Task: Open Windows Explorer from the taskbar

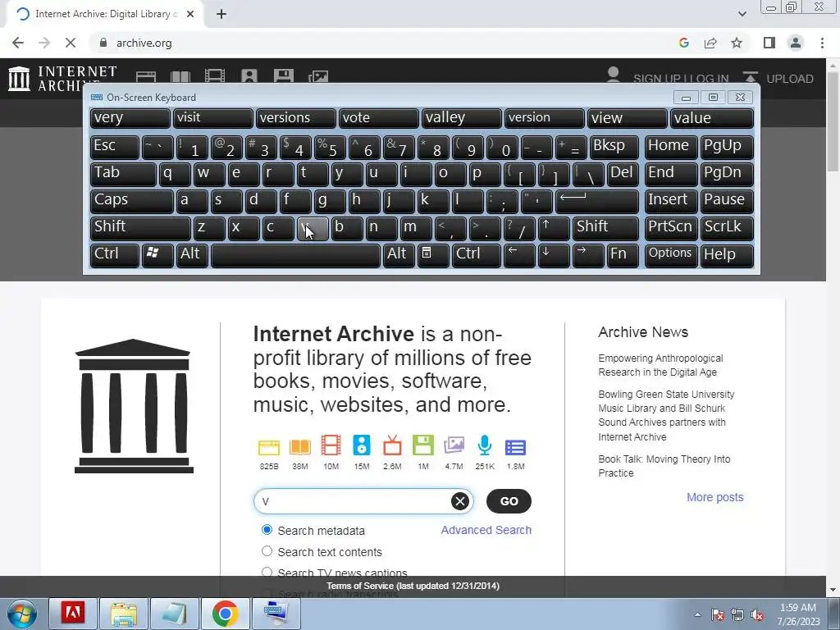Action: pos(124,614)
